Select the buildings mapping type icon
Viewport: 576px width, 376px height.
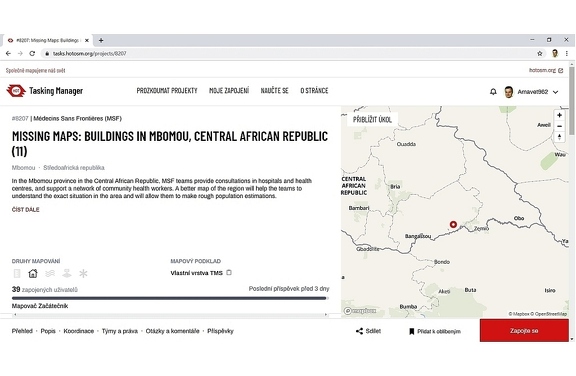coord(33,274)
